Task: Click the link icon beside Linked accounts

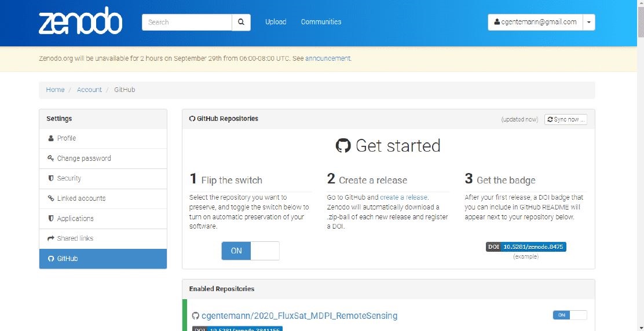Action: pyautogui.click(x=51, y=198)
